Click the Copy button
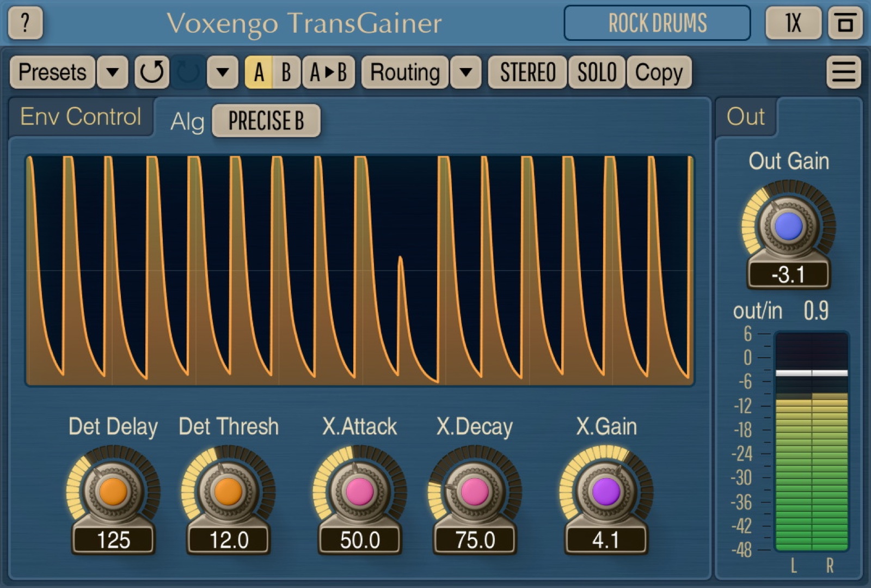The height and width of the screenshot is (588, 871). (x=659, y=72)
